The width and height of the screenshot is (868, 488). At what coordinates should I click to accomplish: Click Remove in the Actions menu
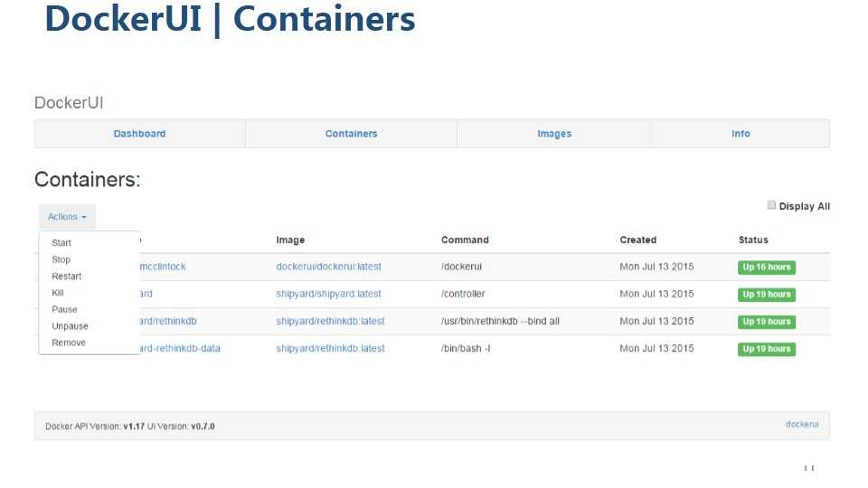click(69, 343)
